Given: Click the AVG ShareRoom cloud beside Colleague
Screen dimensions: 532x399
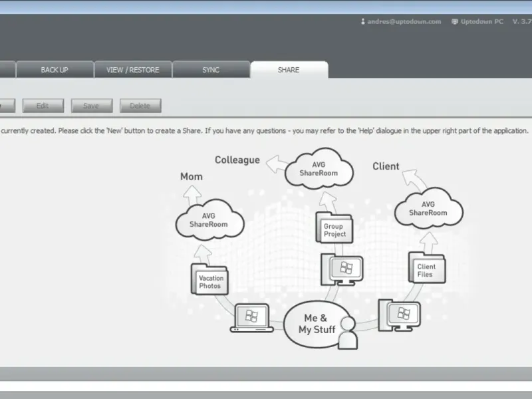Looking at the screenshot, I should click(319, 168).
